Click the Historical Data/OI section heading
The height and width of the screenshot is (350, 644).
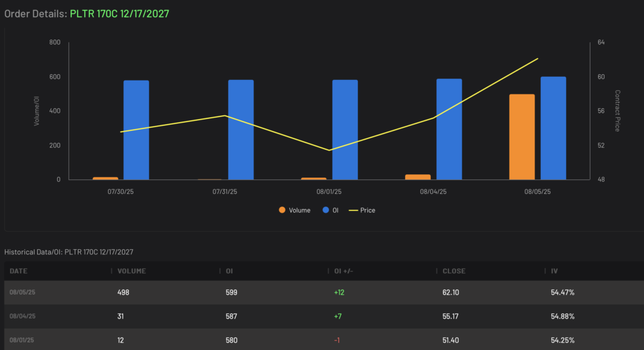coord(69,252)
